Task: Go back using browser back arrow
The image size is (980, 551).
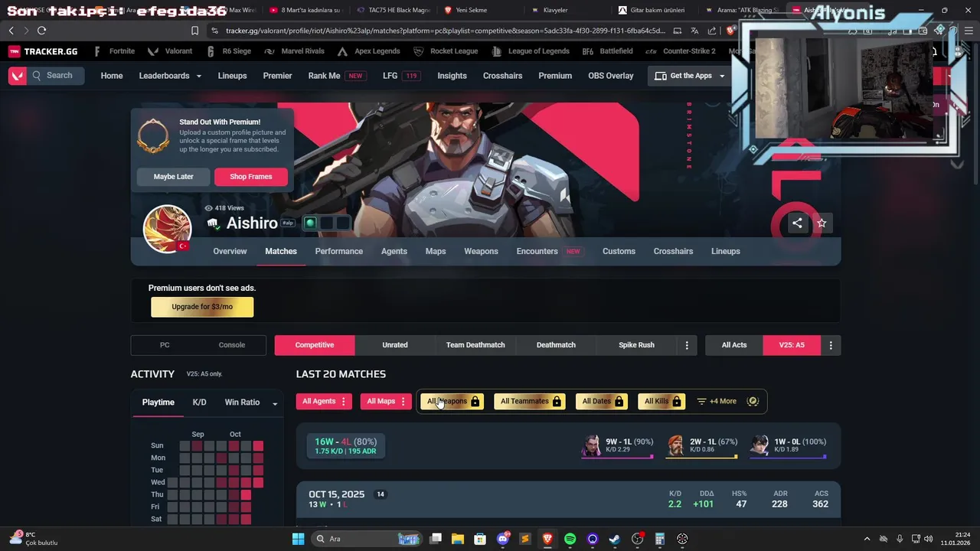Action: pyautogui.click(x=11, y=31)
